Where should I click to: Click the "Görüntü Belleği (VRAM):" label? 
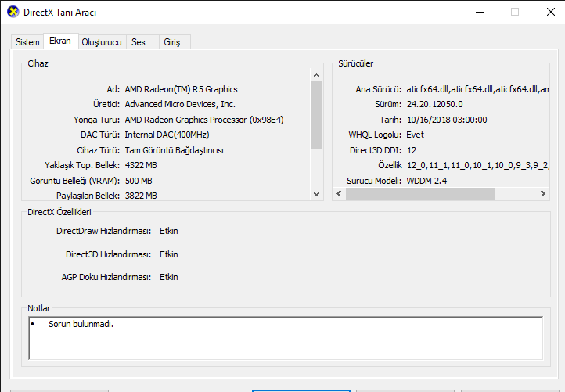click(x=74, y=181)
